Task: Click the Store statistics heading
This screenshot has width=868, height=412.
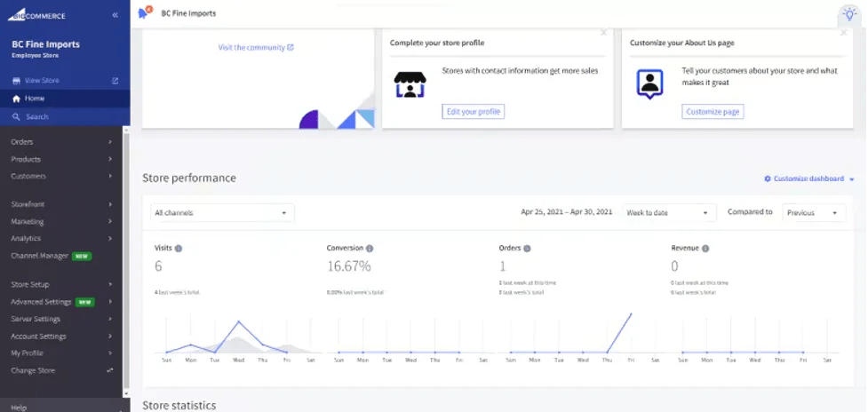Action: point(179,406)
